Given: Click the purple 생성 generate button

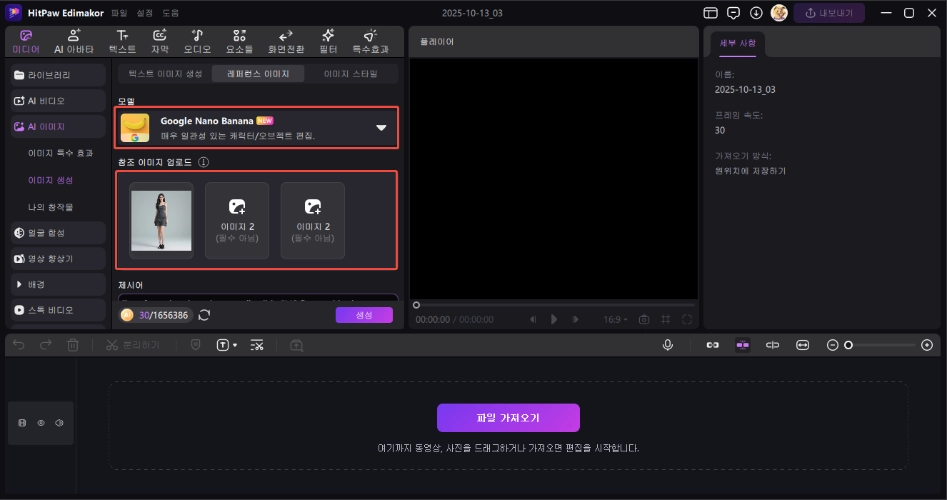Looking at the screenshot, I should (364, 315).
